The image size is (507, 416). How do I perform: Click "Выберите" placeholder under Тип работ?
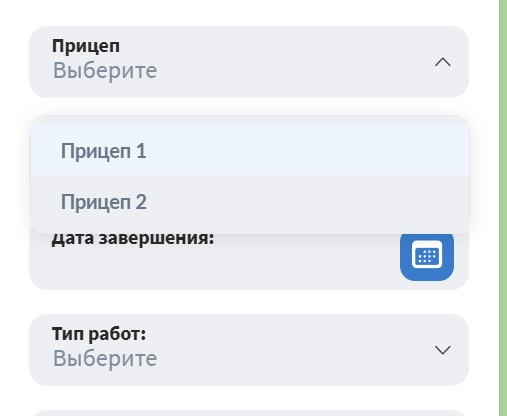(105, 359)
